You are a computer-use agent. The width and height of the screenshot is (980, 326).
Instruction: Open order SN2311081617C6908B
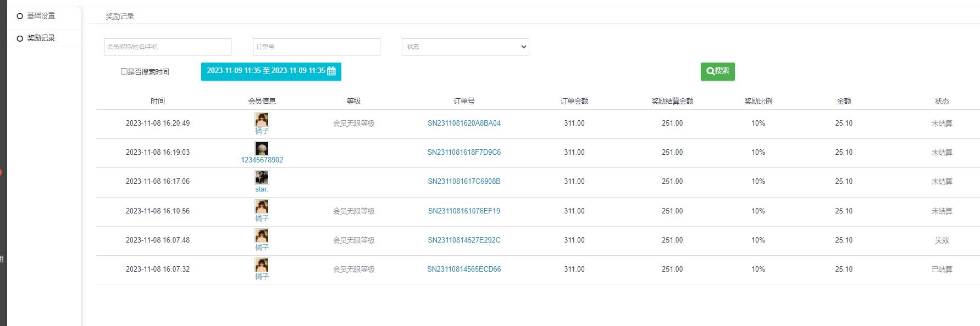(464, 182)
